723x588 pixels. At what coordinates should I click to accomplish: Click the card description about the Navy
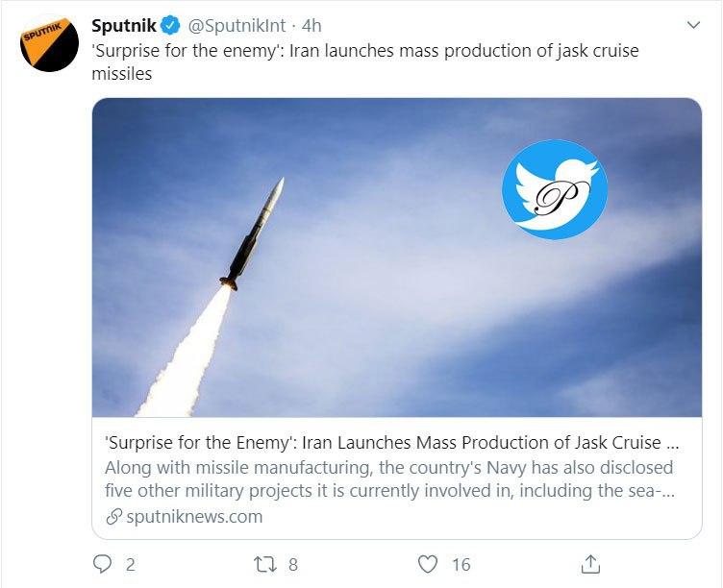coord(389,478)
